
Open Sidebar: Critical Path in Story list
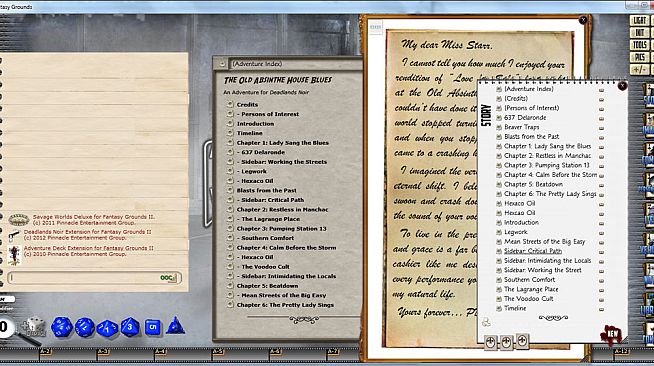point(533,251)
